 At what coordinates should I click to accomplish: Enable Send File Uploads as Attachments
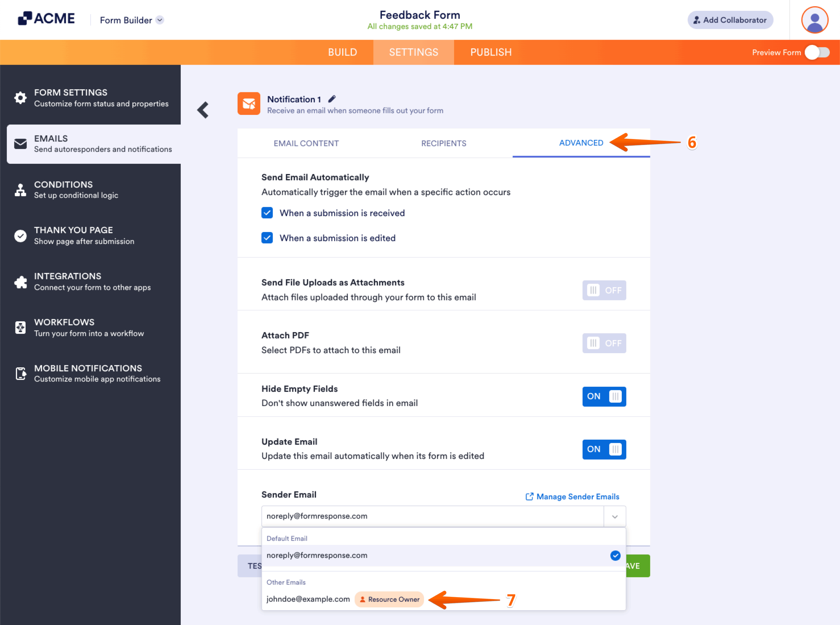coord(604,290)
